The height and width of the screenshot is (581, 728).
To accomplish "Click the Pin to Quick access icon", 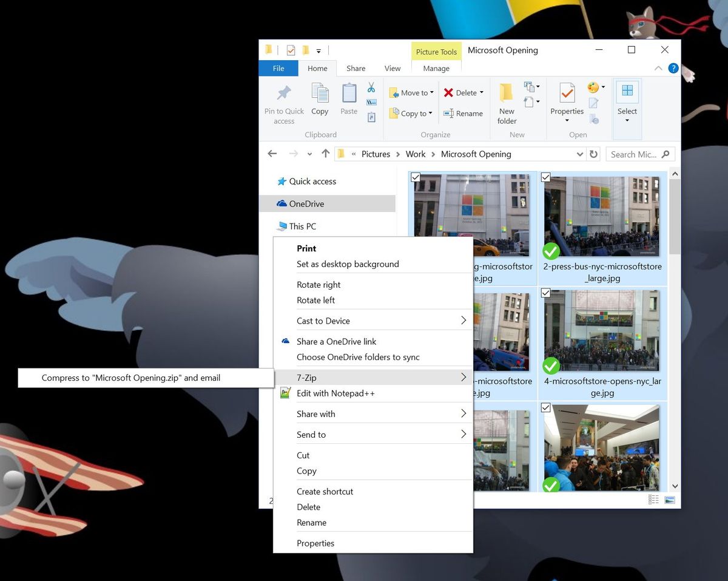I will point(283,91).
